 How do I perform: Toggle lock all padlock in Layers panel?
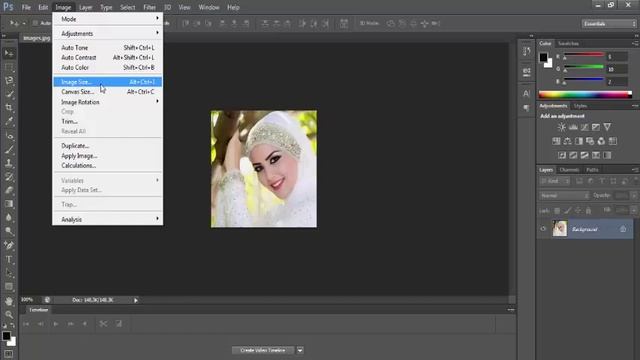click(588, 211)
